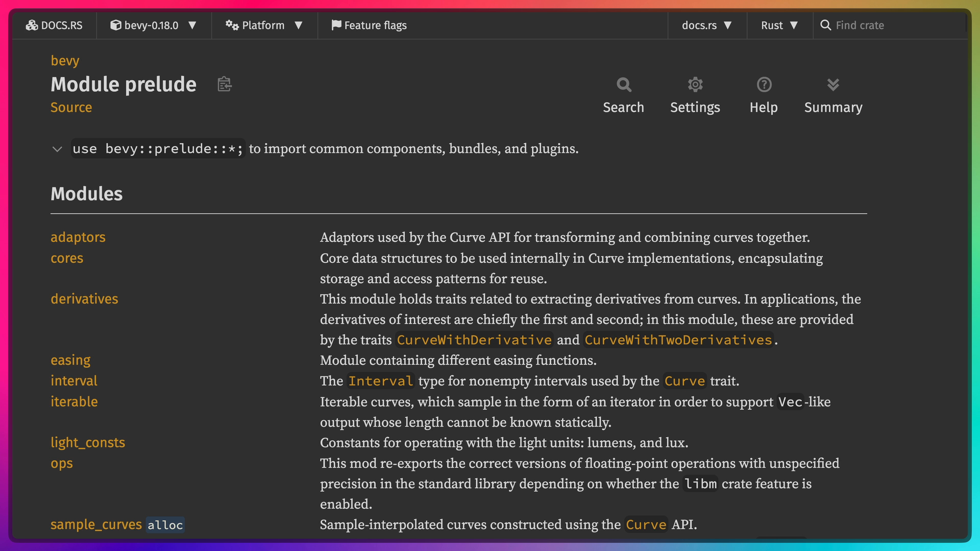Click the DOCS.RS logo icon
Viewport: 980px width, 551px height.
click(32, 25)
